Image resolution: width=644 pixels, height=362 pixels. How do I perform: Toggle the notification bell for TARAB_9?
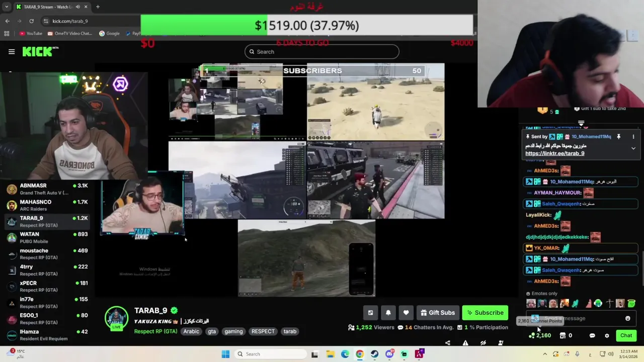388,313
